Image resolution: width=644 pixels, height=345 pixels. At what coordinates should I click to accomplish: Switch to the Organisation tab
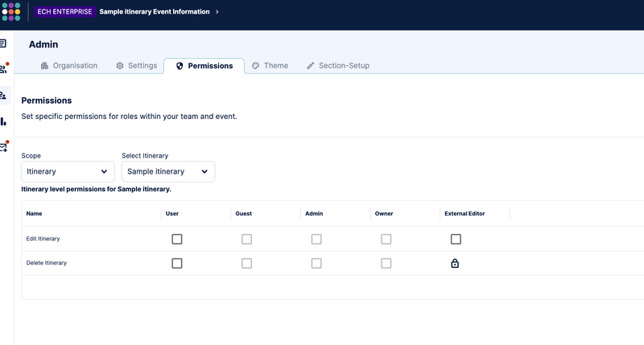pyautogui.click(x=69, y=66)
